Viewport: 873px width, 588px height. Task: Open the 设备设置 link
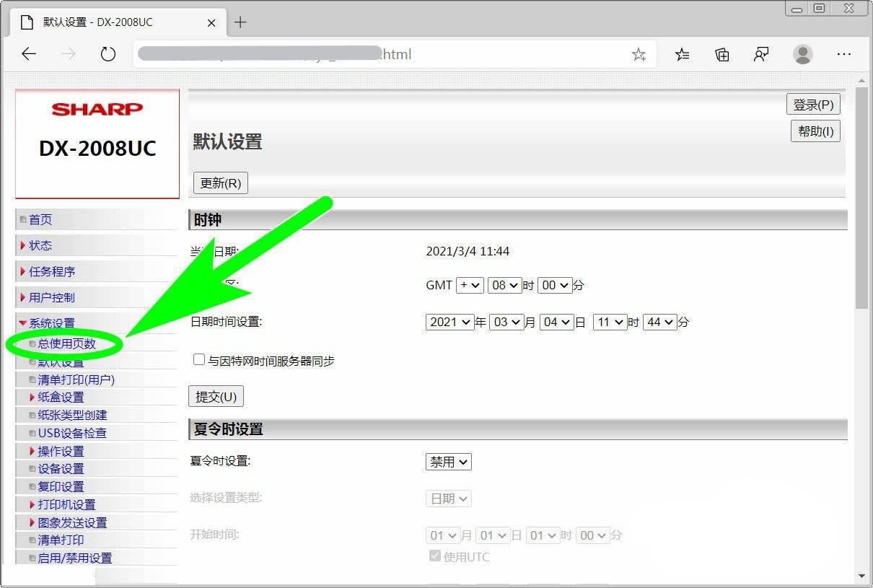[x=61, y=469]
